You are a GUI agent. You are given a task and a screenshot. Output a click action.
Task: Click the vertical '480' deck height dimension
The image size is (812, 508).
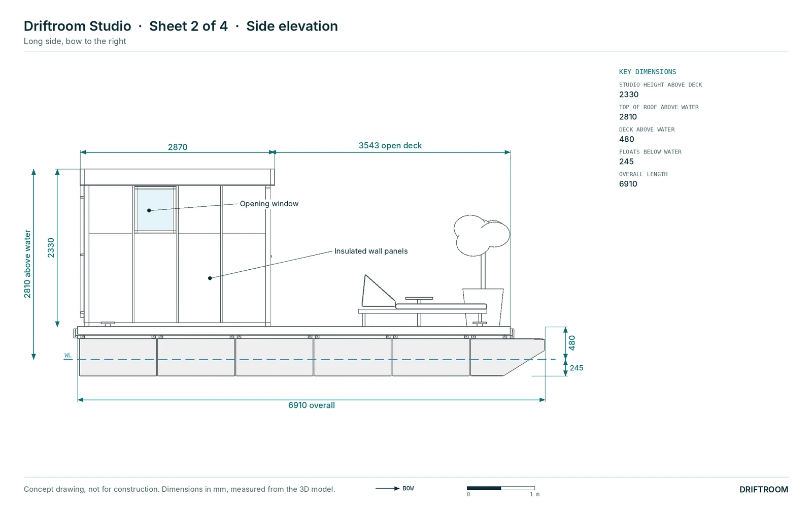click(x=572, y=343)
